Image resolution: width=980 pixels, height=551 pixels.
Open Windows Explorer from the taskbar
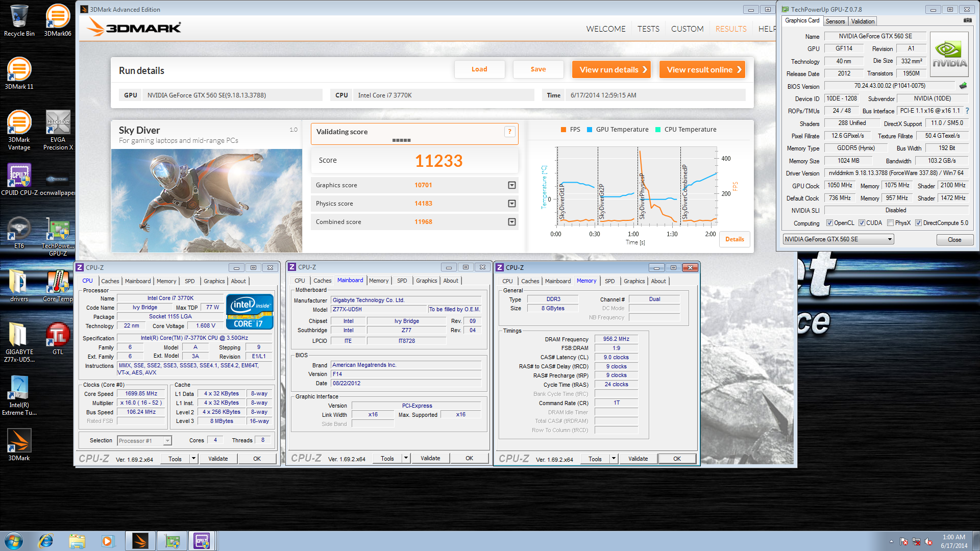tap(77, 541)
